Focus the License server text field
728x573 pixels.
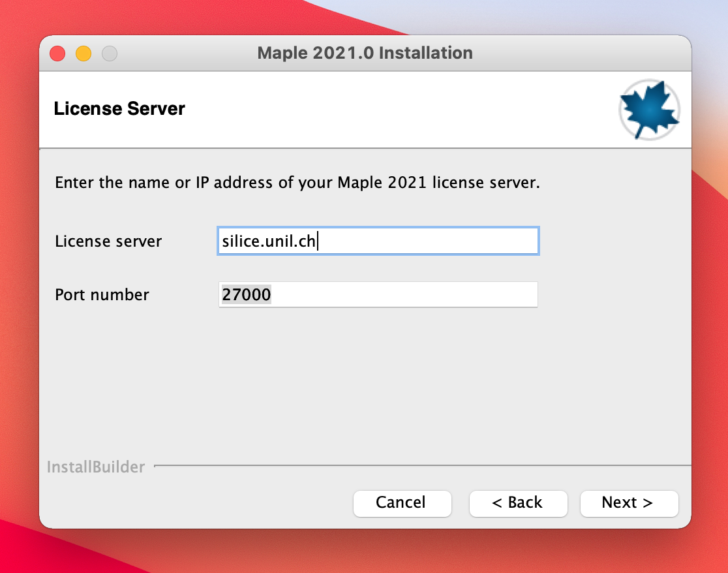[378, 241]
